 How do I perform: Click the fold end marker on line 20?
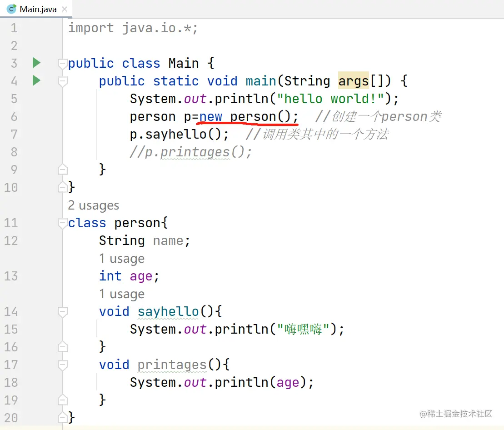63,417
